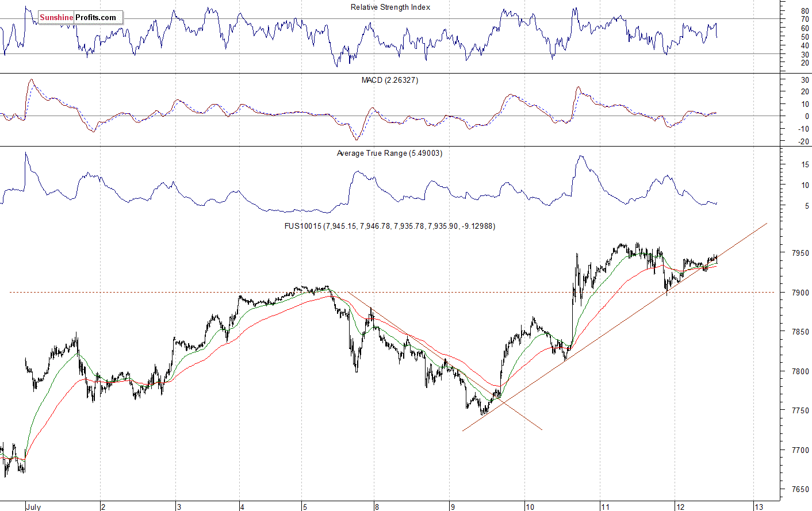Click date axis label 12
812x511 pixels.
(x=681, y=507)
